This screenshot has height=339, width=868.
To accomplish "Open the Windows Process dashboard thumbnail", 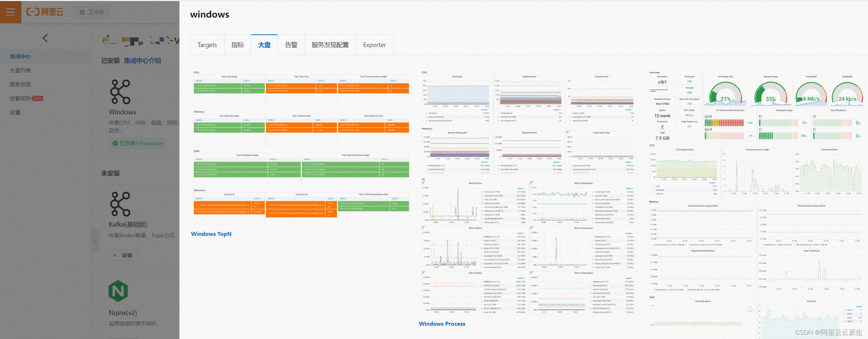I will 529,193.
